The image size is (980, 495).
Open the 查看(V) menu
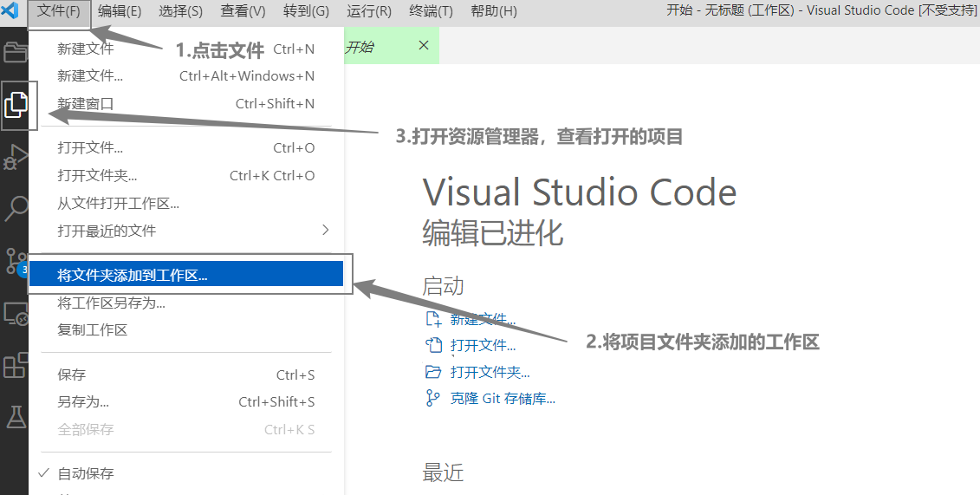[243, 10]
